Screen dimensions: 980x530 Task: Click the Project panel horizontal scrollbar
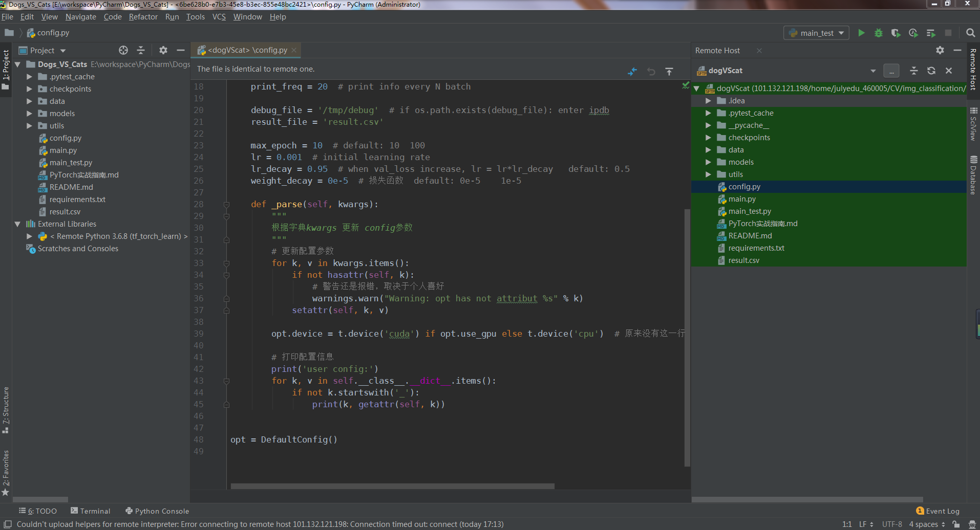tap(40, 499)
